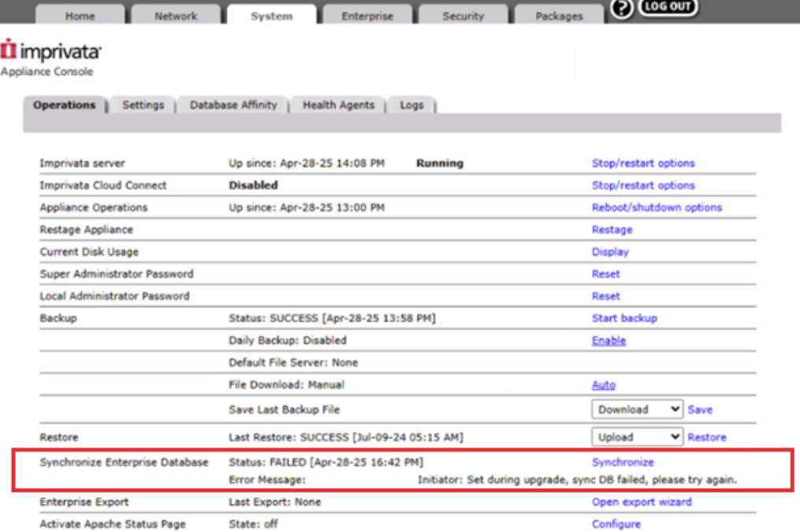View the Logs sub-tab
This screenshot has height=532, width=800.
pyautogui.click(x=411, y=105)
